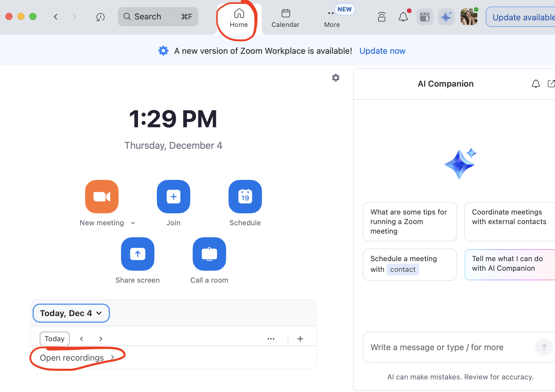Viewport: 555px width, 392px height.
Task: Expand the Today, Dec 4 dropdown
Action: pyautogui.click(x=71, y=313)
